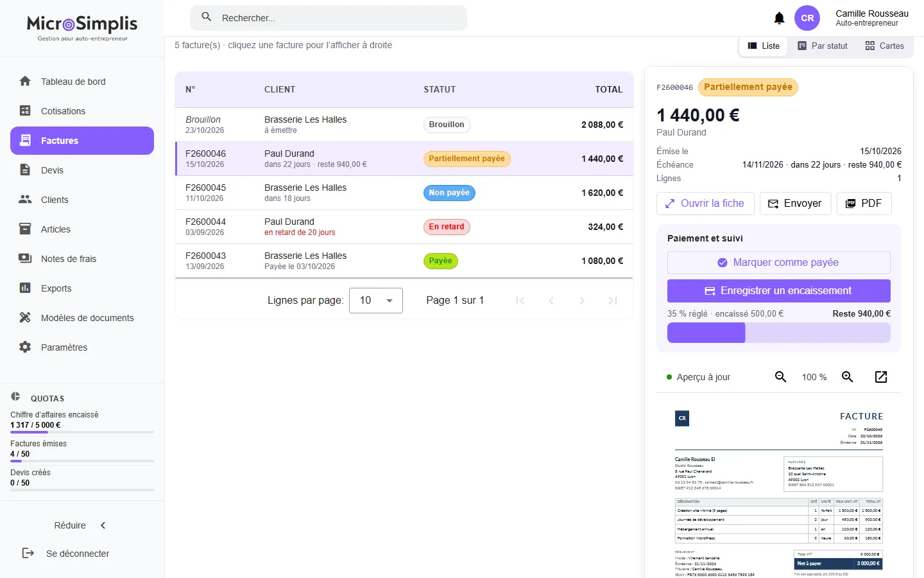Click the Clients people icon
Image resolution: width=924 pixels, height=578 pixels.
25,200
